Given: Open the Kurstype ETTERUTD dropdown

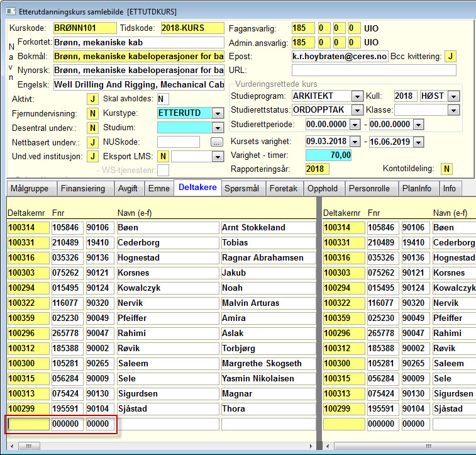Looking at the screenshot, I should [x=218, y=114].
